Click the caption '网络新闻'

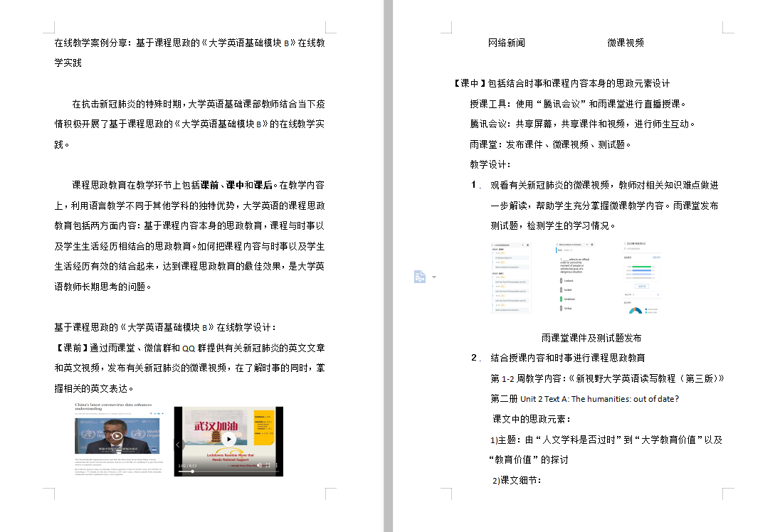pos(506,43)
